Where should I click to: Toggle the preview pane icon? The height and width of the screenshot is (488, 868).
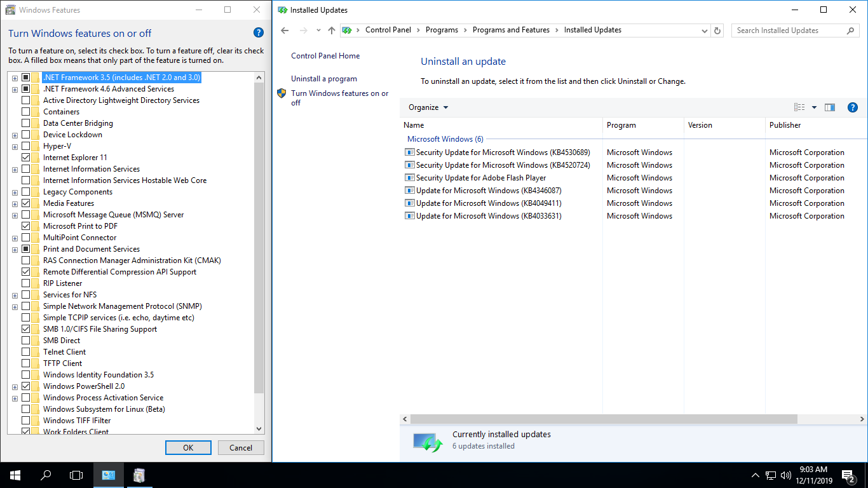point(829,107)
